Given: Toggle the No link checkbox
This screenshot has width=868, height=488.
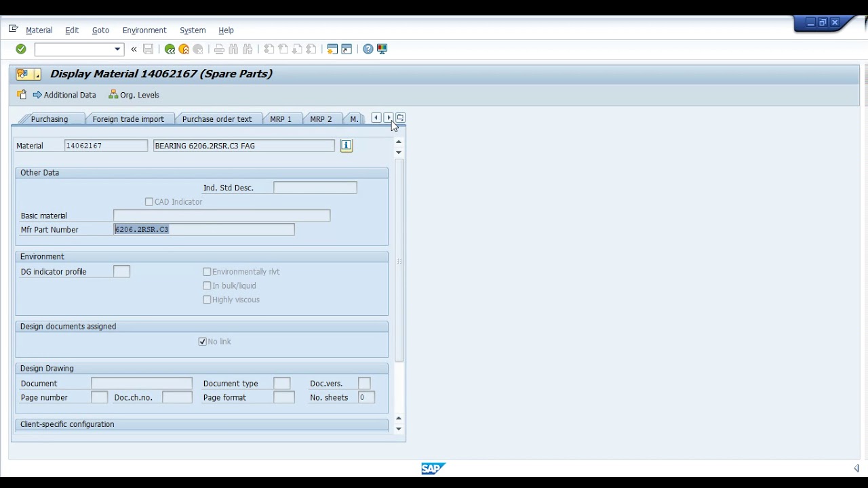Looking at the screenshot, I should click(202, 342).
